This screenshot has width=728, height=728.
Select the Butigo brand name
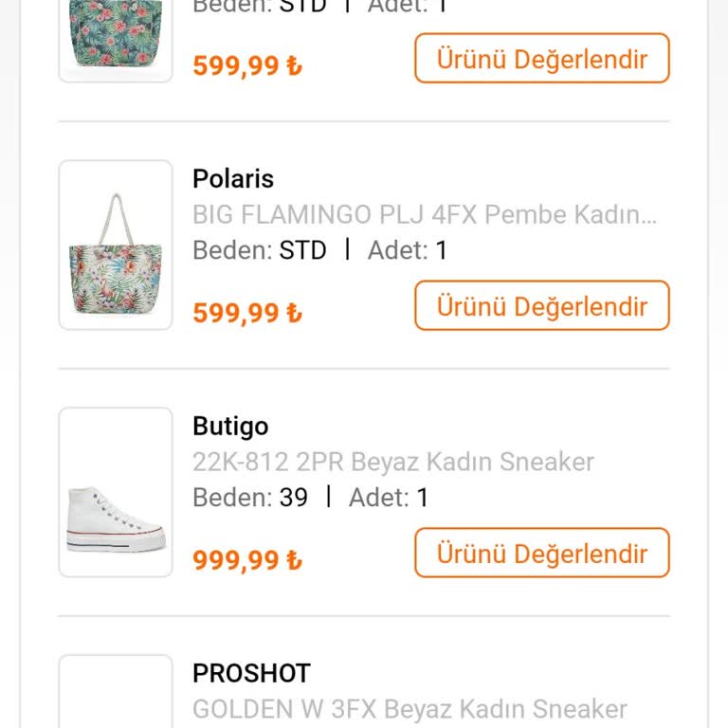pyautogui.click(x=230, y=426)
